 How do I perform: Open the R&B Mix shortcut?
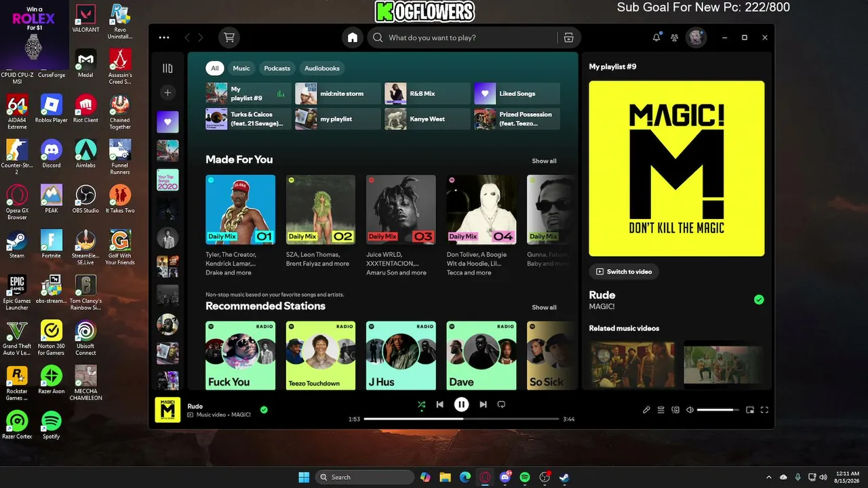coord(427,94)
